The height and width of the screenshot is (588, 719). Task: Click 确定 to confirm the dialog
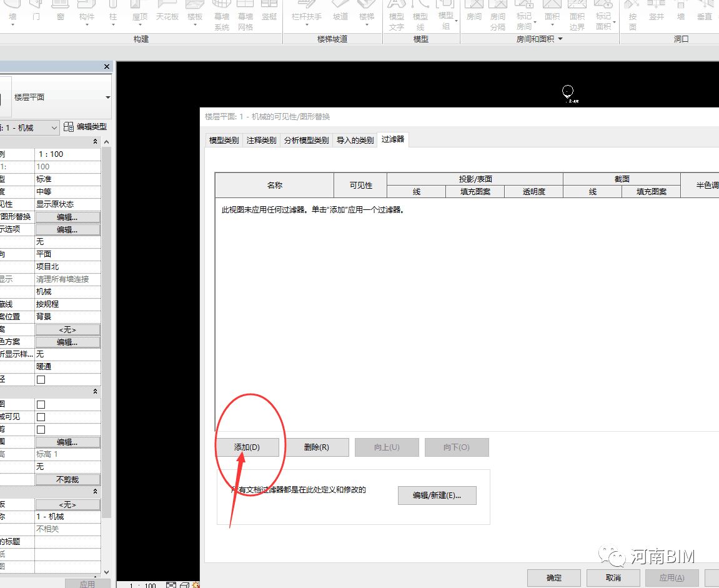(554, 578)
